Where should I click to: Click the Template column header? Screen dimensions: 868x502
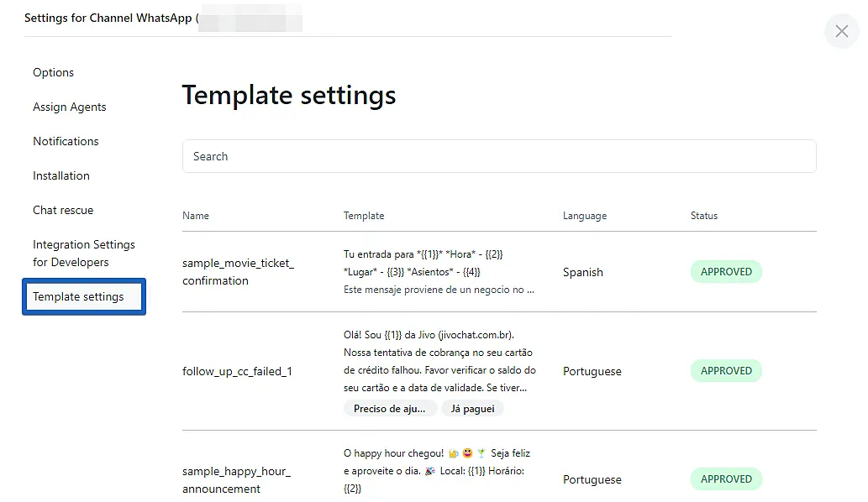[364, 216]
